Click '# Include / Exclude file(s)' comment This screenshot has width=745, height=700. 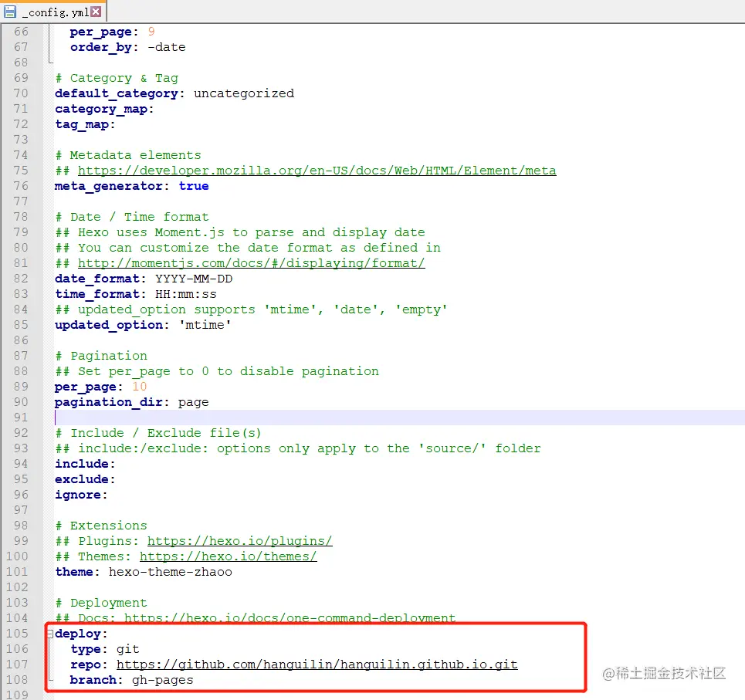(x=158, y=433)
